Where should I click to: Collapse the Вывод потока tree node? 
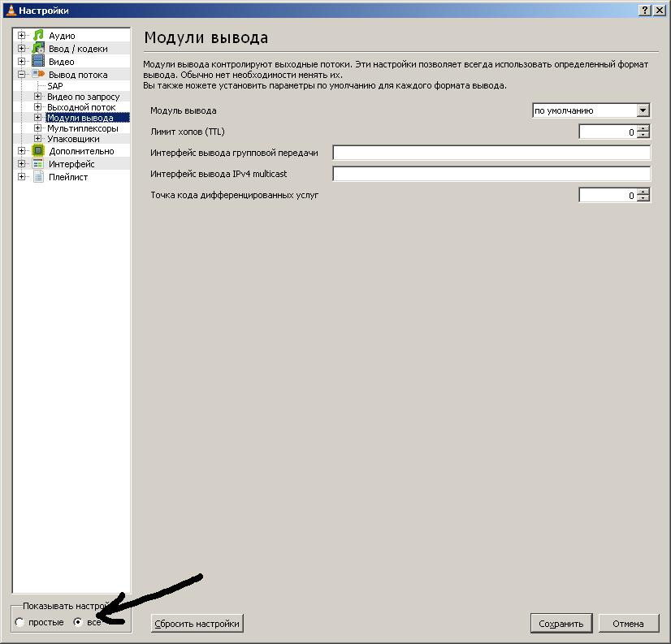22,75
